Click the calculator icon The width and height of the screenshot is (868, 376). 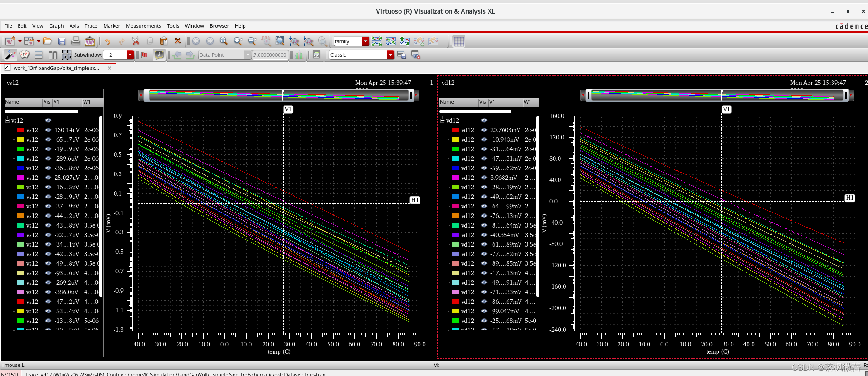pos(317,55)
